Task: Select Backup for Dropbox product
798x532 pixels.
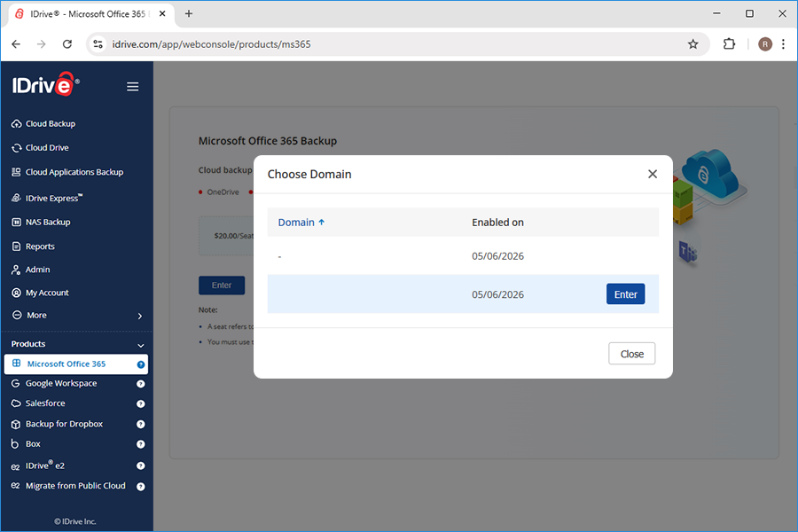Action: coord(64,424)
